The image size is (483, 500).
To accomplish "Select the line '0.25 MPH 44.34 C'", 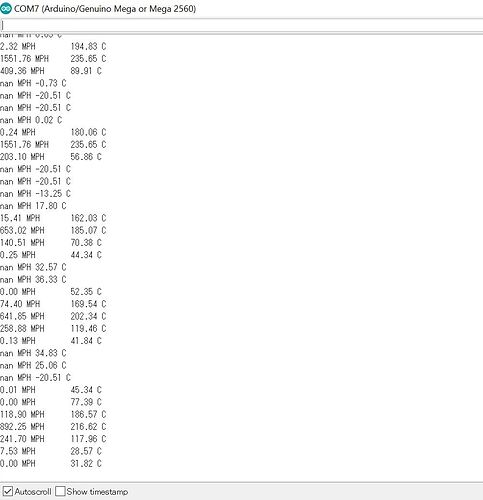I will coord(51,255).
